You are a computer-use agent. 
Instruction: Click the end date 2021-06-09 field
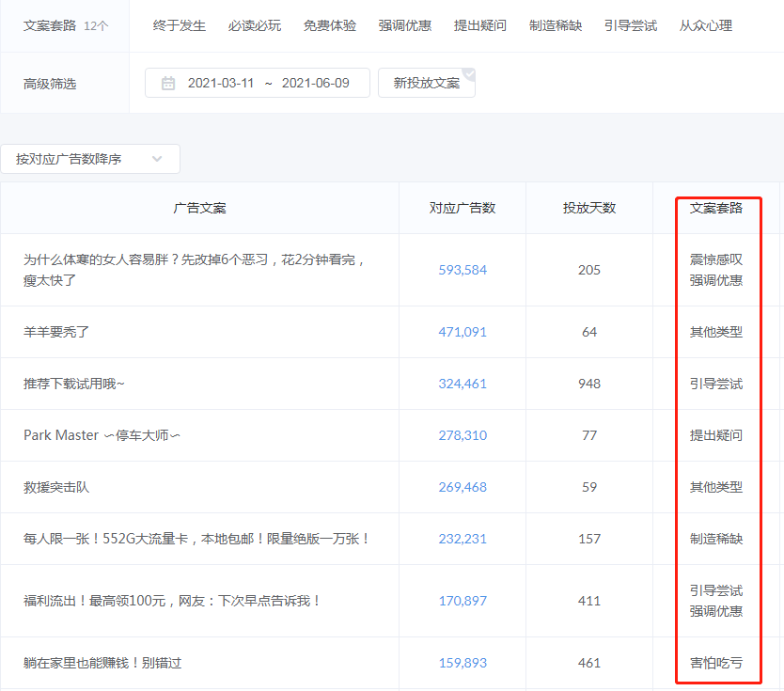point(316,83)
